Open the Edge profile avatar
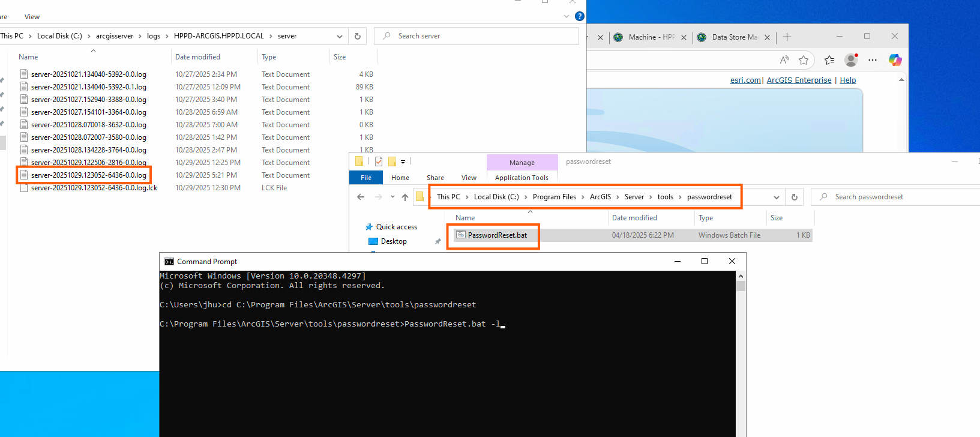The width and height of the screenshot is (980, 437). coord(850,60)
